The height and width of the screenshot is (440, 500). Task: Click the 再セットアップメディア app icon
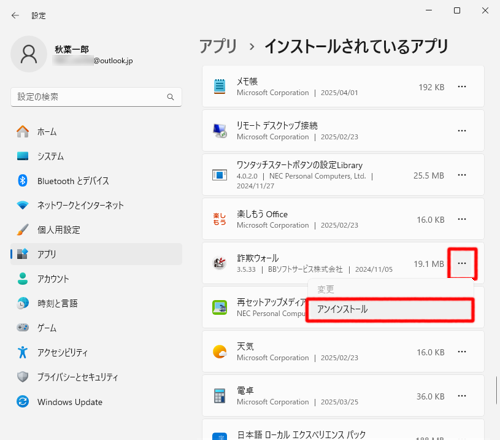[220, 307]
